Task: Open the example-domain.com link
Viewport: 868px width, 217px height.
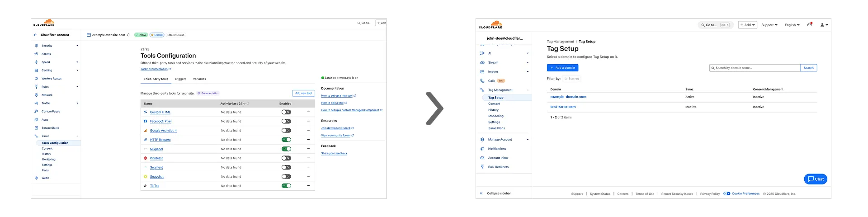Action: coord(568,97)
